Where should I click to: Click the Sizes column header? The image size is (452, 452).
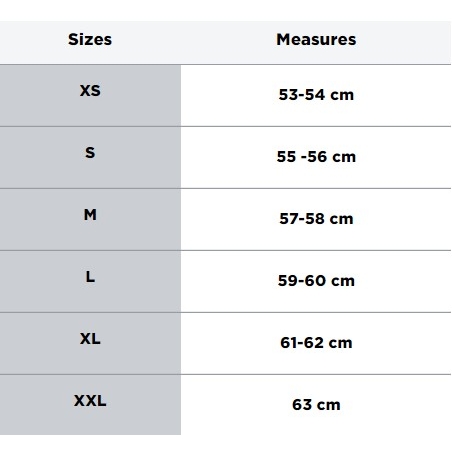(x=90, y=39)
